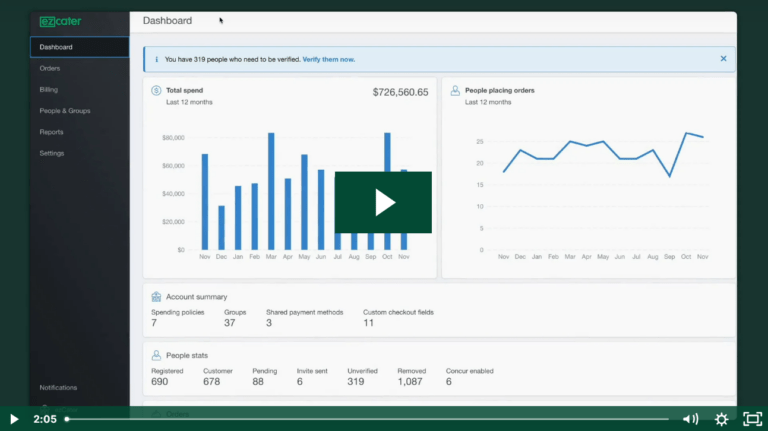Open Notifications at the sidebar bottom
The image size is (768, 431).
[58, 387]
